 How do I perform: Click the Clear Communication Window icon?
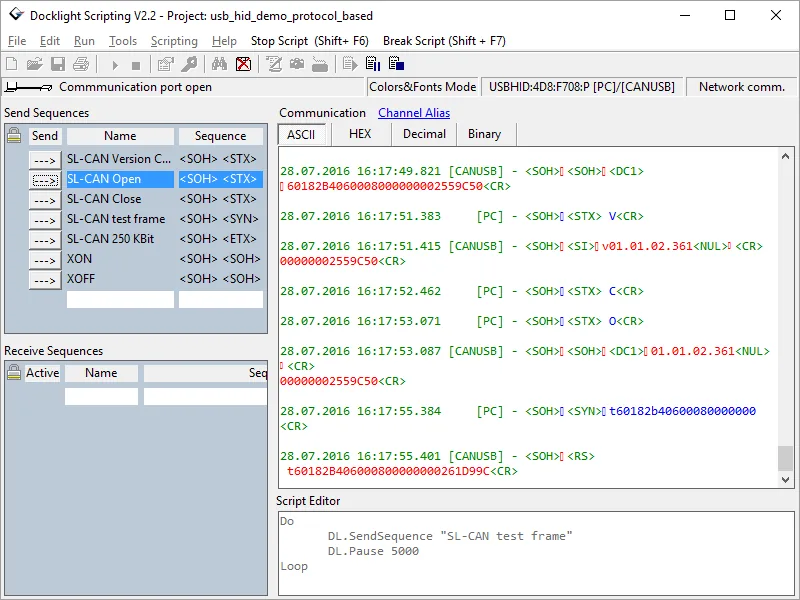pos(243,64)
